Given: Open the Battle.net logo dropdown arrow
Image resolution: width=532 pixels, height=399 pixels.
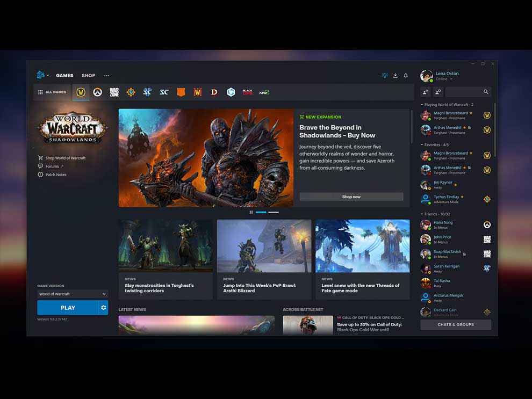Looking at the screenshot, I should point(48,75).
